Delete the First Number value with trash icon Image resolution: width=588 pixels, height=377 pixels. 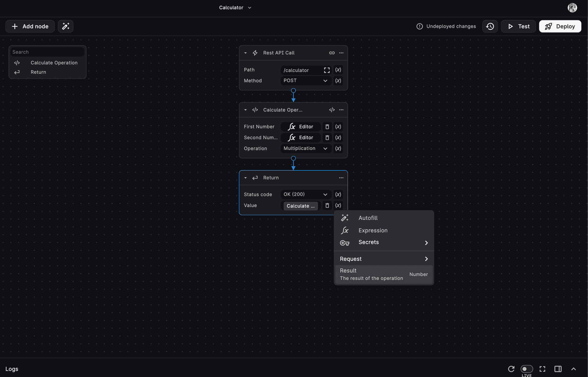pos(327,127)
